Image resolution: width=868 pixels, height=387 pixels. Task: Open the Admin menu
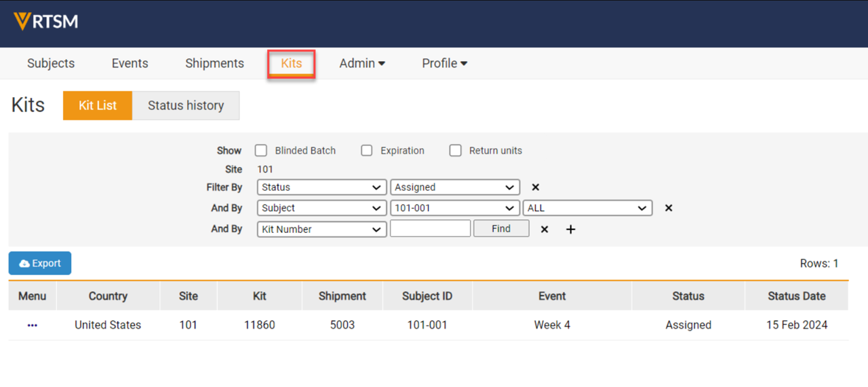coord(362,63)
